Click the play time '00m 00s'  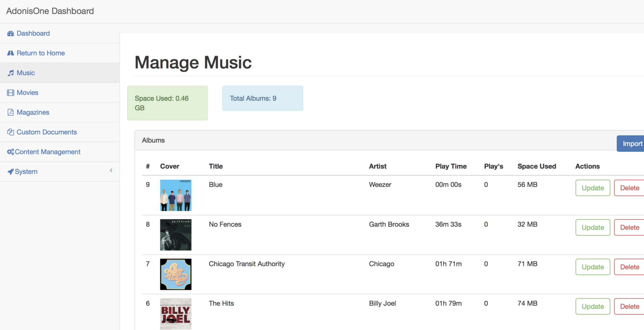pos(448,185)
